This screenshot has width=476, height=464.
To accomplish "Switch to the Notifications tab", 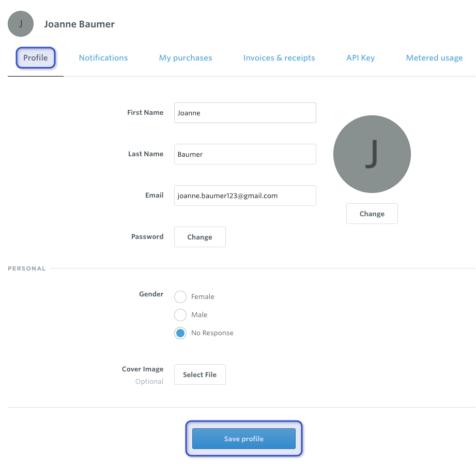I will [x=103, y=58].
